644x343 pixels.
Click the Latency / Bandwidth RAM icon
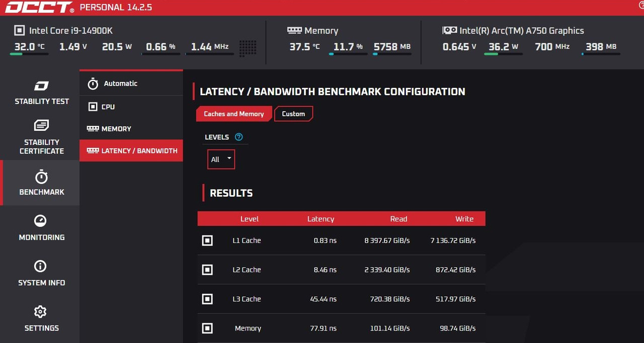93,150
